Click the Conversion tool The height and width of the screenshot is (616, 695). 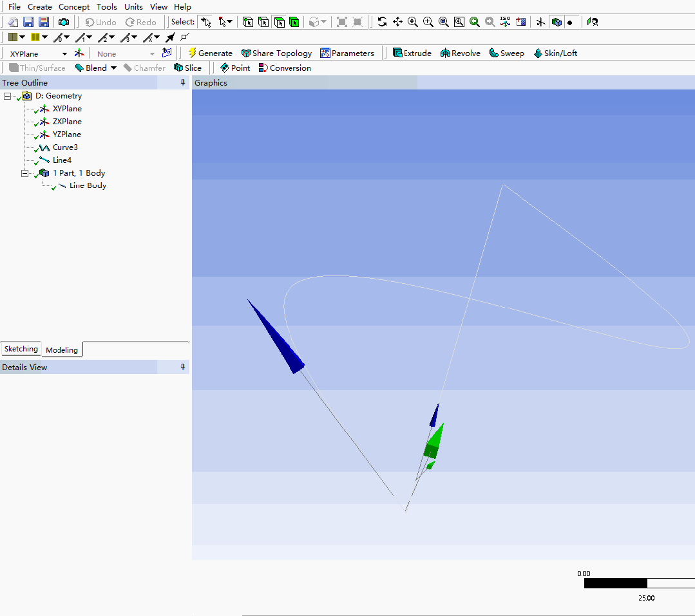pos(285,68)
